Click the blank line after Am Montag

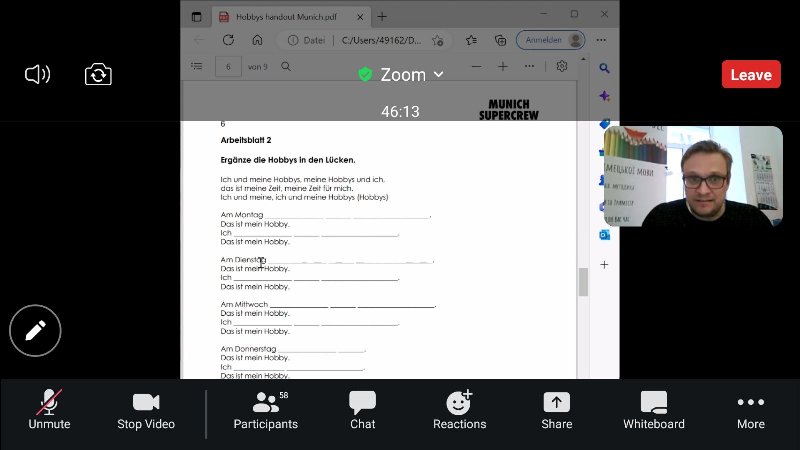point(347,216)
